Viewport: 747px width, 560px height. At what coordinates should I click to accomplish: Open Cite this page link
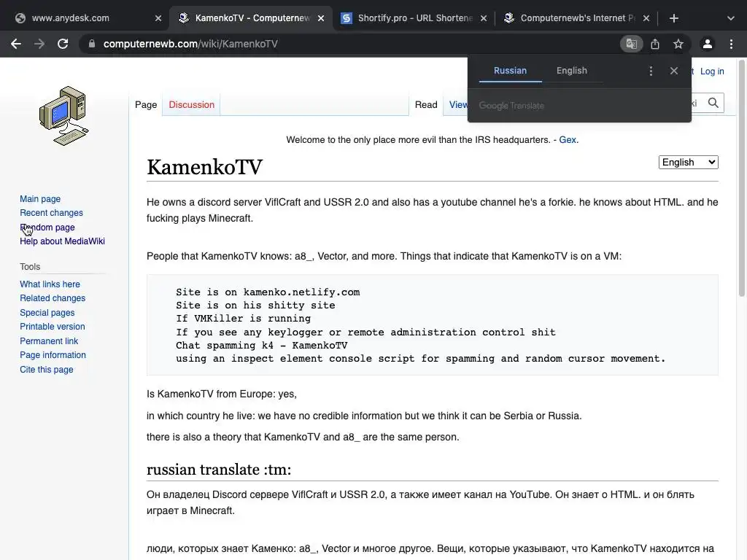(x=47, y=370)
